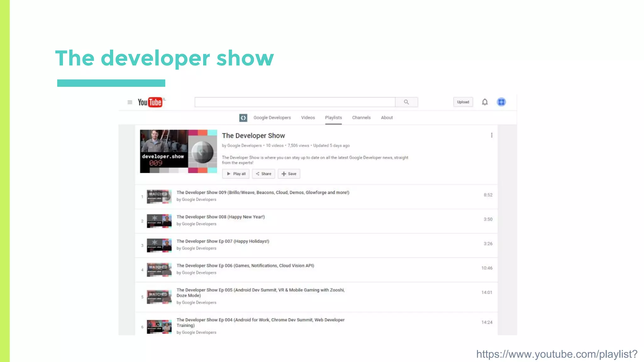Open video The Developer Show 009
644x362 pixels.
pos(263,192)
